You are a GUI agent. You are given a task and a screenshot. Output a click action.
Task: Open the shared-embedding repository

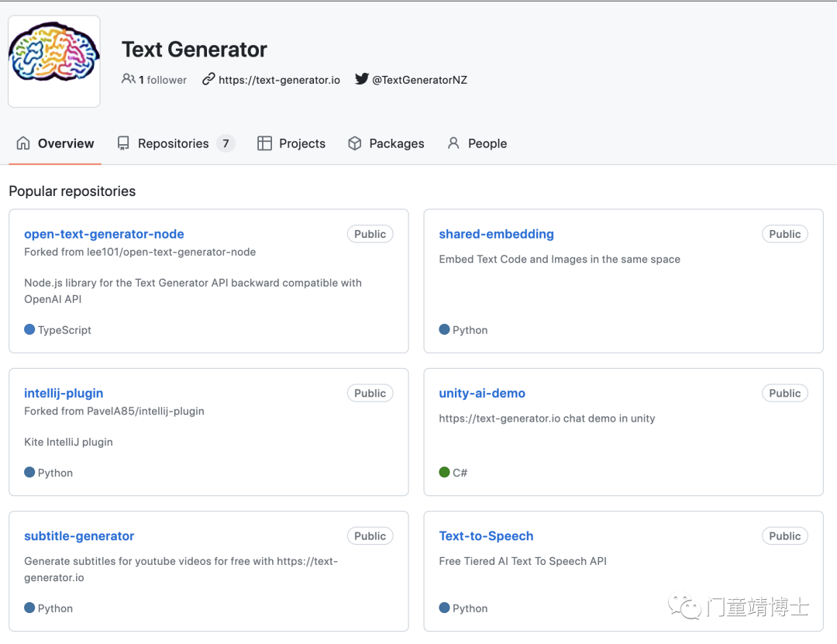point(497,234)
